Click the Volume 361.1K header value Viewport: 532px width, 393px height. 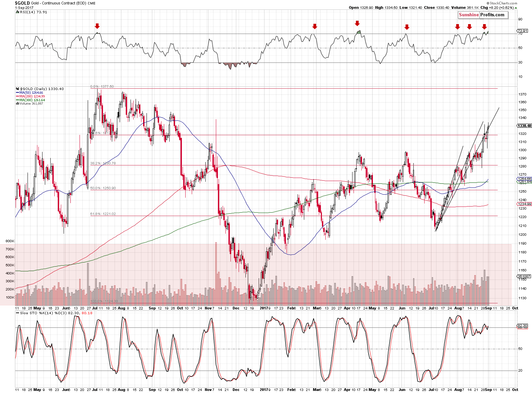[465, 7]
